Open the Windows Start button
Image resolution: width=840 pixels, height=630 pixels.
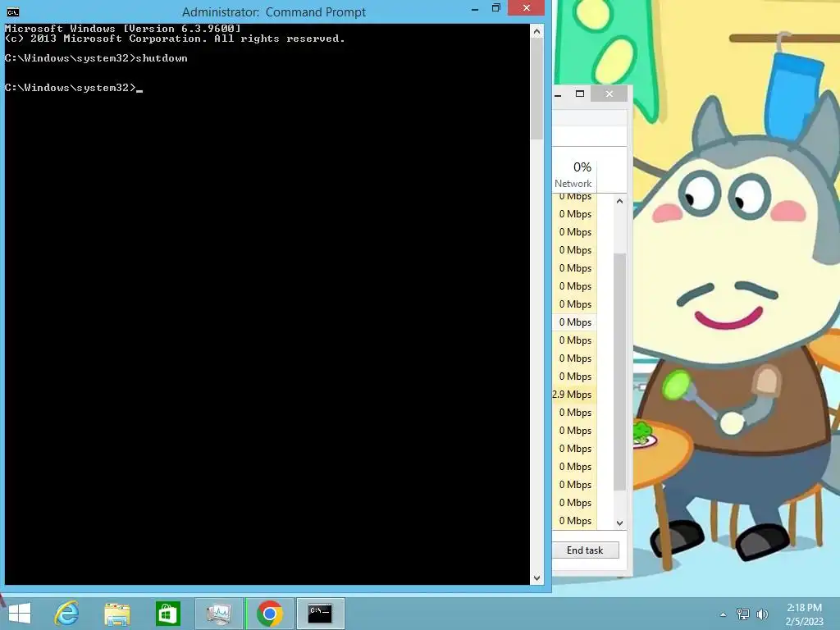tap(20, 614)
